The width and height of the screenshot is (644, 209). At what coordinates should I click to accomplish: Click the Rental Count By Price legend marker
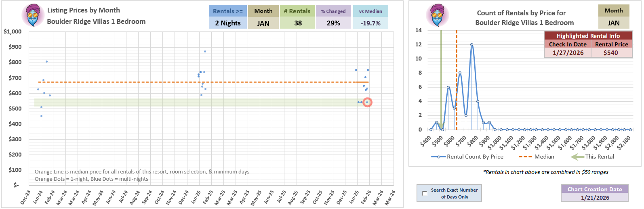[x=438, y=157]
